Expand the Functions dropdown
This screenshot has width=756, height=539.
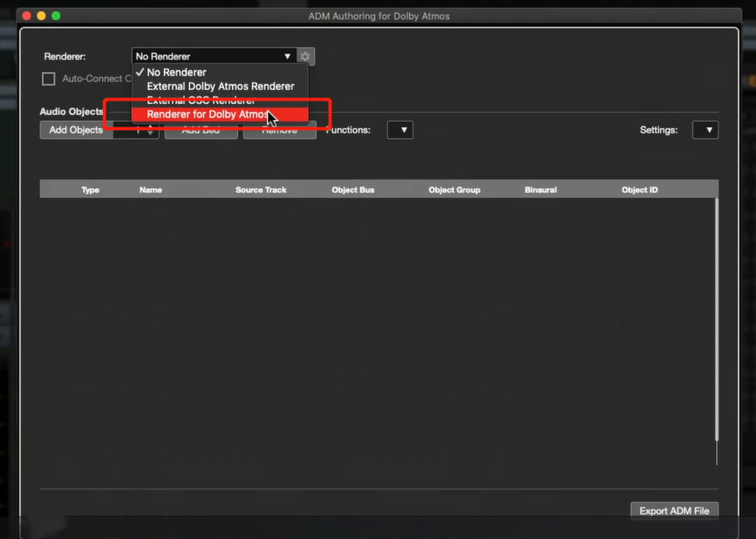pyautogui.click(x=400, y=130)
